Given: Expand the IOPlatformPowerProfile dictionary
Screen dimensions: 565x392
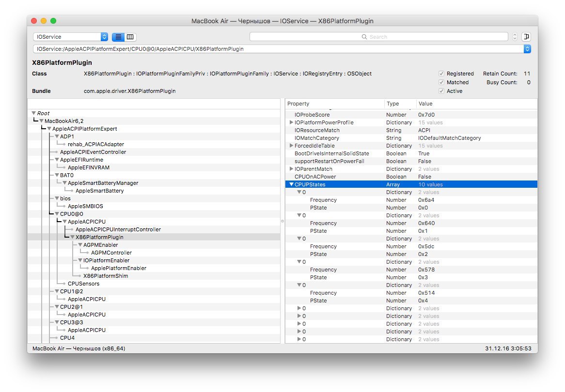Looking at the screenshot, I should tap(291, 122).
